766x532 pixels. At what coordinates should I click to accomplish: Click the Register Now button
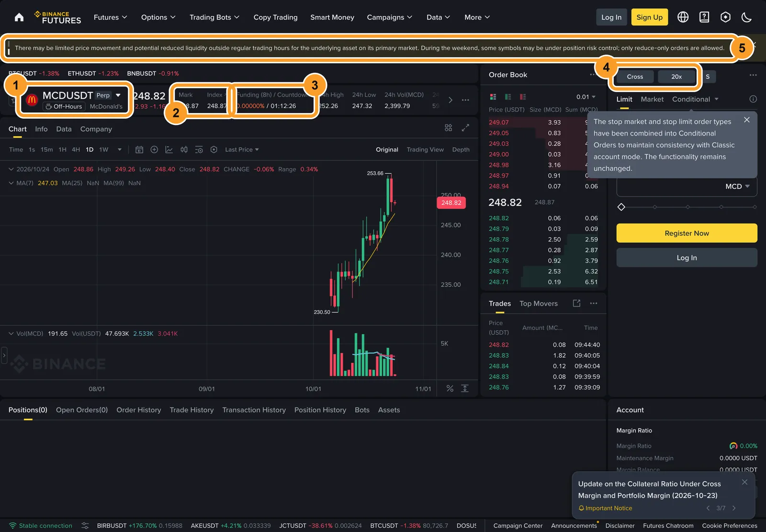tap(687, 233)
